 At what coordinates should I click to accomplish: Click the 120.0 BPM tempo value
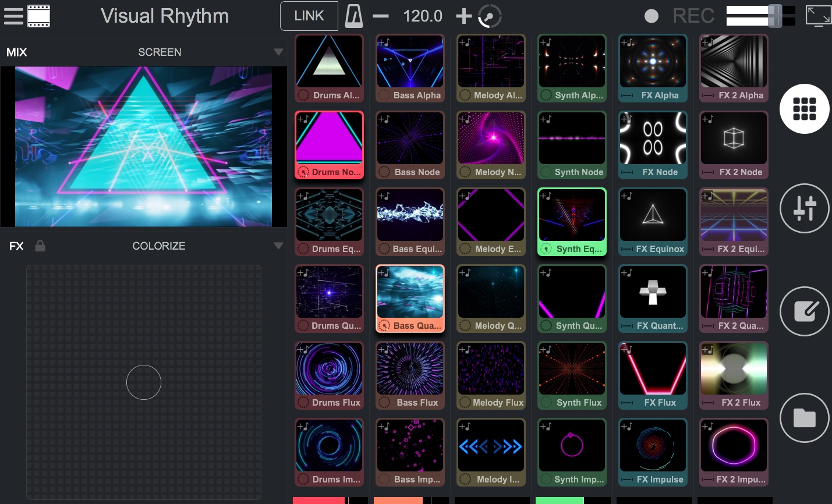click(x=423, y=16)
